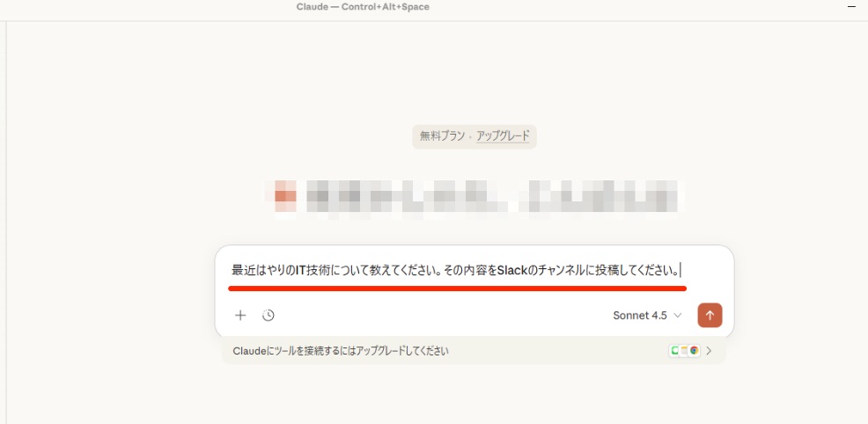
Task: Click the chevron arrow next to Sonnet 4.5
Action: click(678, 315)
